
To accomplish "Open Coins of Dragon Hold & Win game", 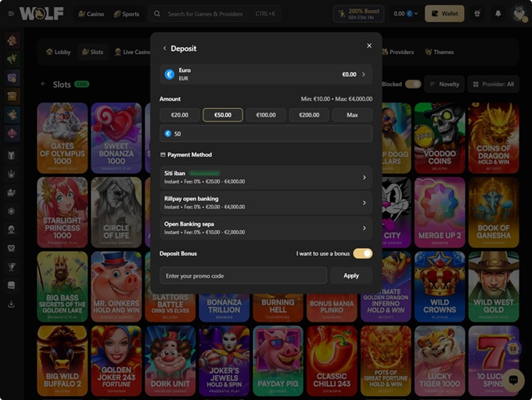I will tap(494, 139).
